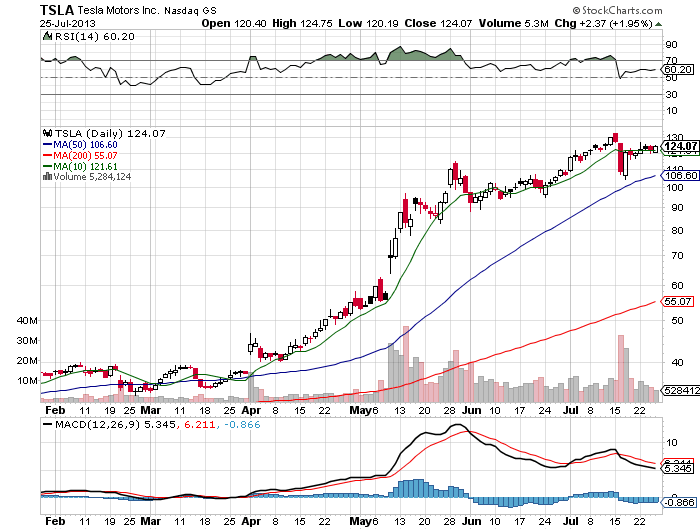700x530 pixels.
Task: Click the Nasdaq GS exchange label
Action: 190,11
